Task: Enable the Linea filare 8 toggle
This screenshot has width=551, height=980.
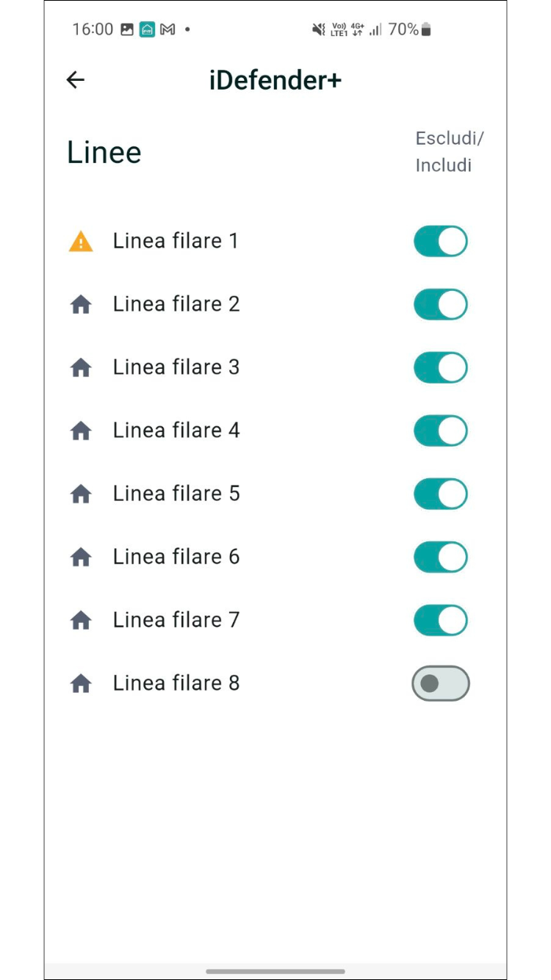Action: pos(441,683)
